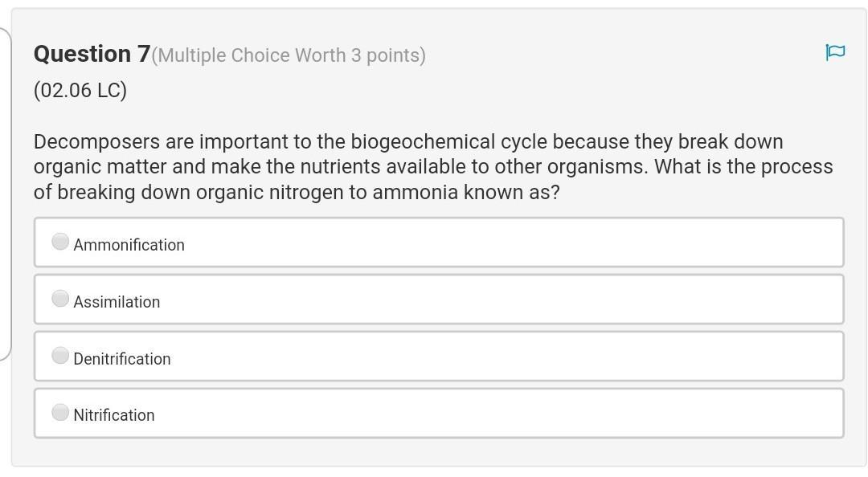This screenshot has width=868, height=477.
Task: Select the Ammonification radio button
Action: [60, 241]
